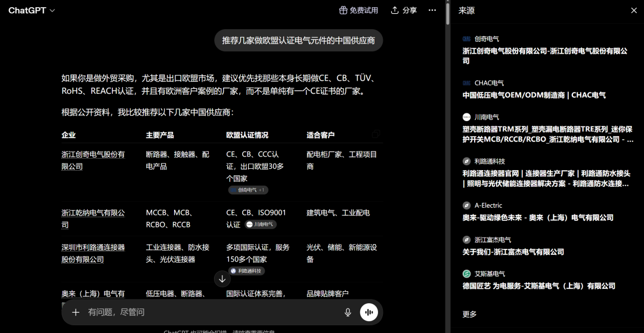Image resolution: width=644 pixels, height=333 pixels.
Task: Click the A-Electric compass favicon
Action: [x=466, y=205]
